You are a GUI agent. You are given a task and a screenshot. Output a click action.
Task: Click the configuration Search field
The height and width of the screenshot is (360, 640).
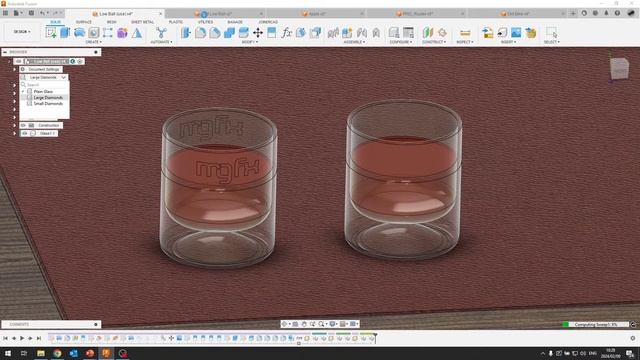point(44,84)
